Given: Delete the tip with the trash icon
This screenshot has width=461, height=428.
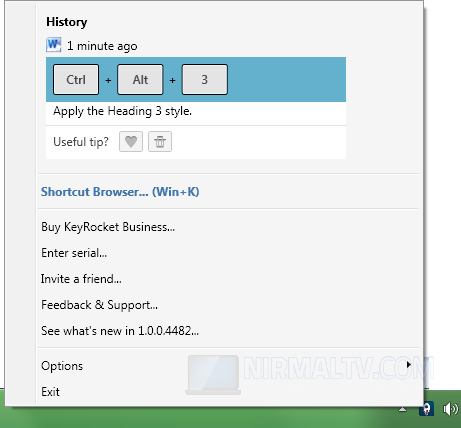Looking at the screenshot, I should (x=160, y=142).
